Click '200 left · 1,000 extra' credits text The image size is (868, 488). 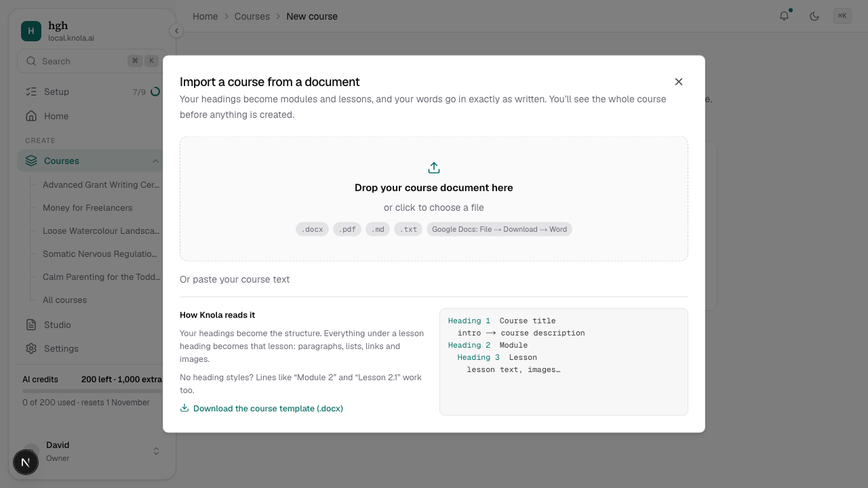coord(121,380)
